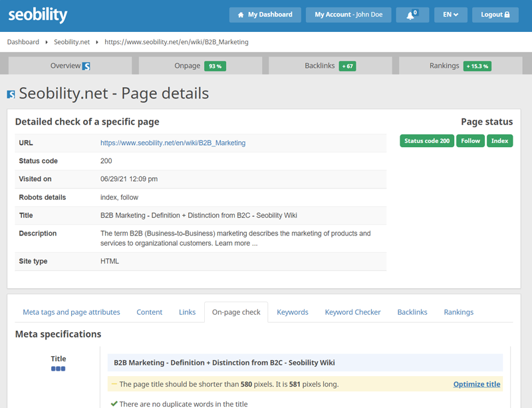Image resolution: width=532 pixels, height=408 pixels.
Task: Click the +15.3 % Rankings badge
Action: point(477,66)
